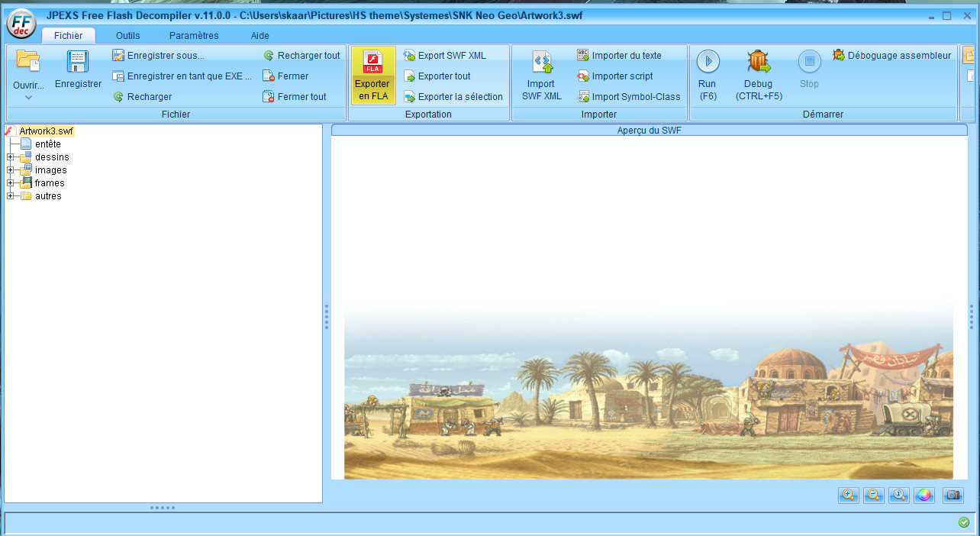Take a snapshot with the camera icon
The height and width of the screenshot is (536, 980).
(x=953, y=495)
